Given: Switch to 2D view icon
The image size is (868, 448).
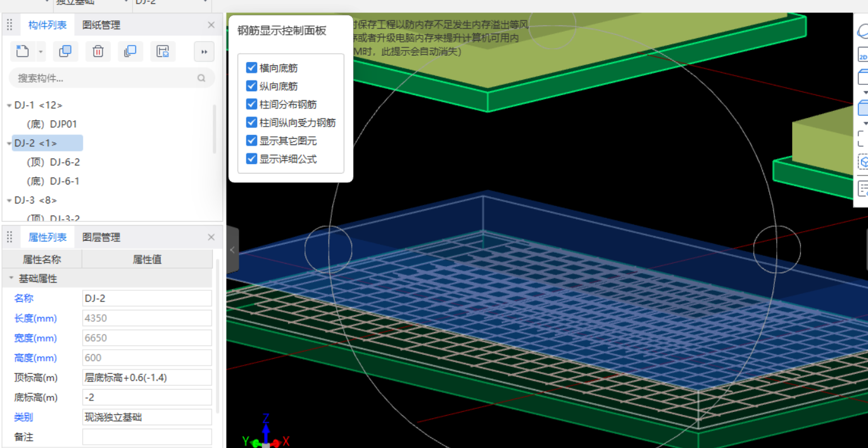Looking at the screenshot, I should click(x=862, y=55).
